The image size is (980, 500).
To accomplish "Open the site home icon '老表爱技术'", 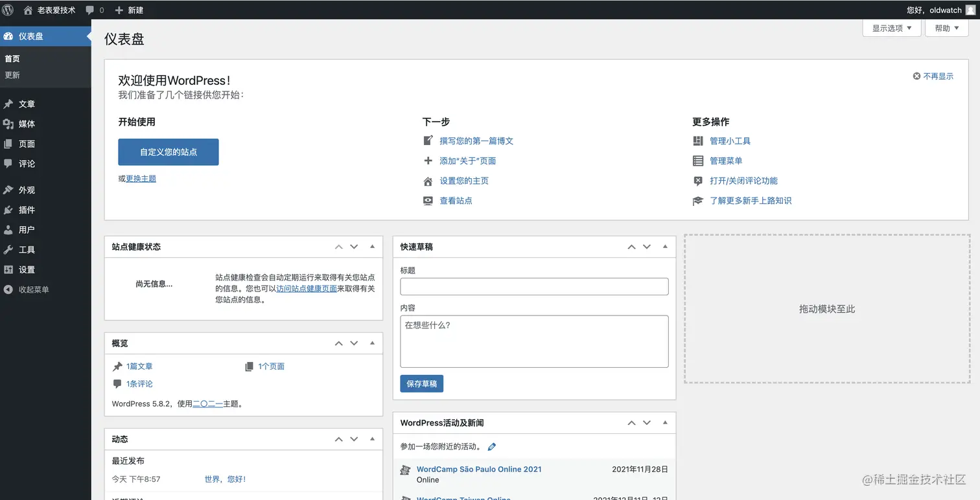I will (28, 10).
